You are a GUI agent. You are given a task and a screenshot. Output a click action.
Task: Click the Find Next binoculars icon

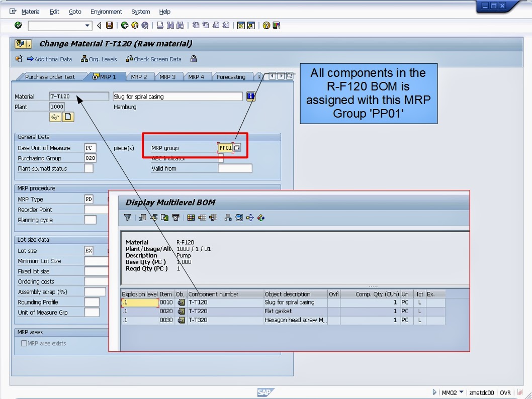[x=180, y=26]
